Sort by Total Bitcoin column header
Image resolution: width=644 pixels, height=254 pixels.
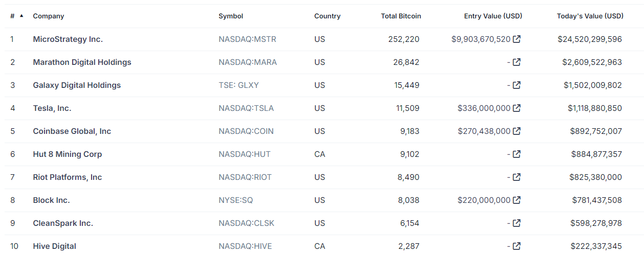point(401,16)
